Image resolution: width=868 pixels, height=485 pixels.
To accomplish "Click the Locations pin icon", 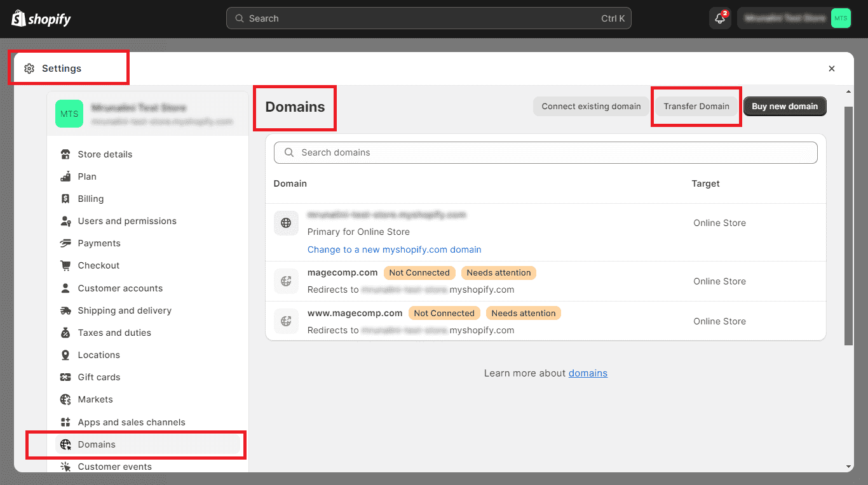I will coord(65,355).
